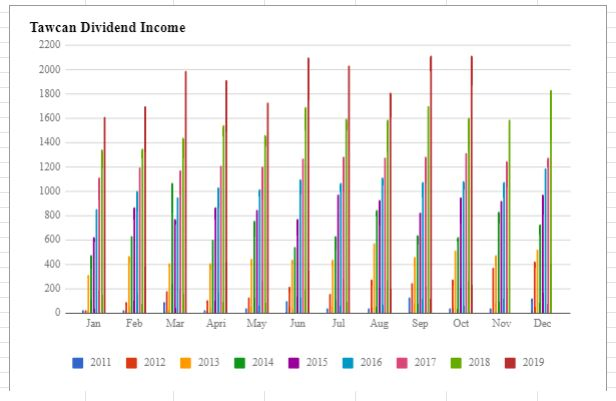The height and width of the screenshot is (401, 616).
Task: Toggle the 2019 series legend label
Action: [533, 362]
